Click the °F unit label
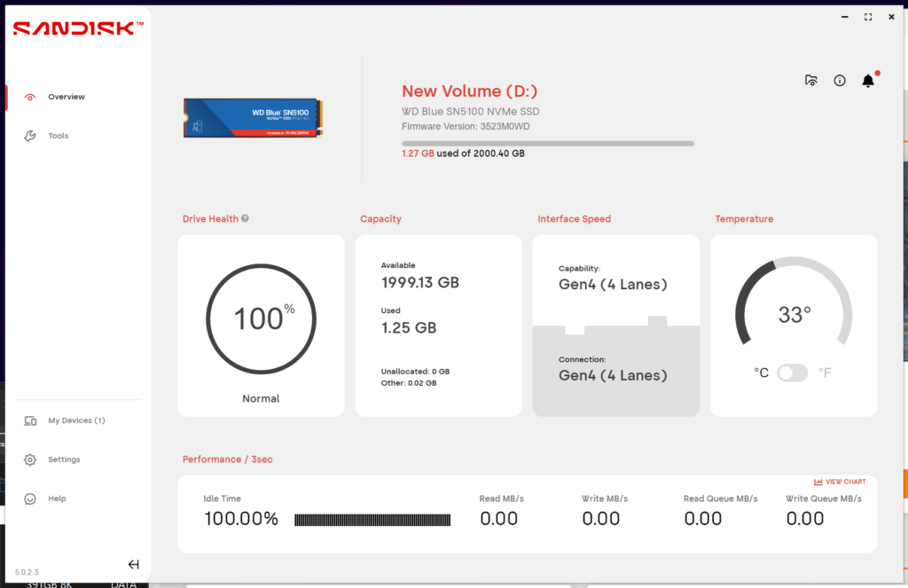 click(x=825, y=372)
